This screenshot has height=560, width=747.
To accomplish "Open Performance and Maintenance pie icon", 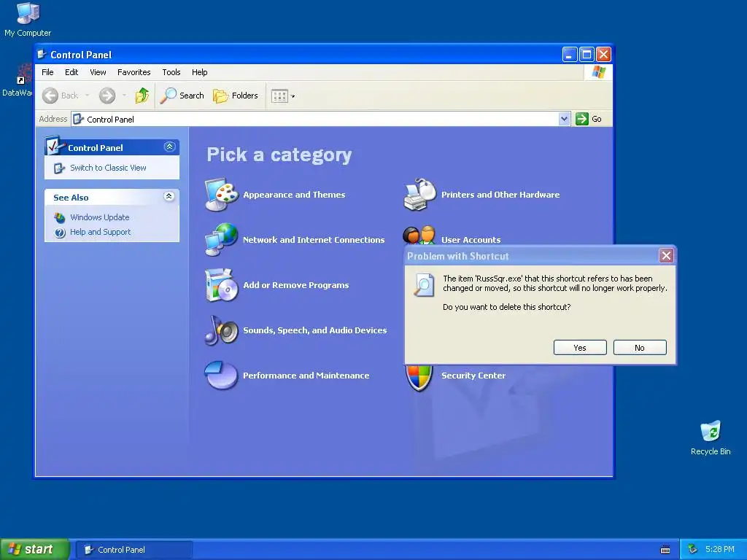I will click(x=221, y=376).
